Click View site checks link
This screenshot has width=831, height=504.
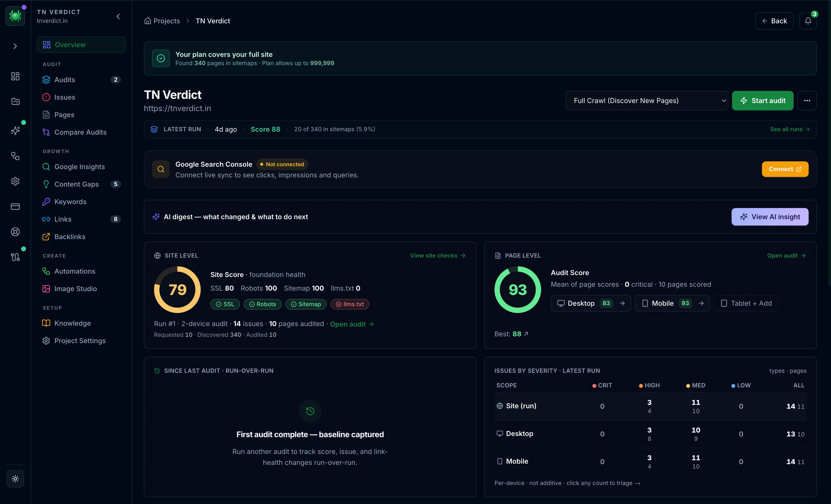(x=438, y=255)
